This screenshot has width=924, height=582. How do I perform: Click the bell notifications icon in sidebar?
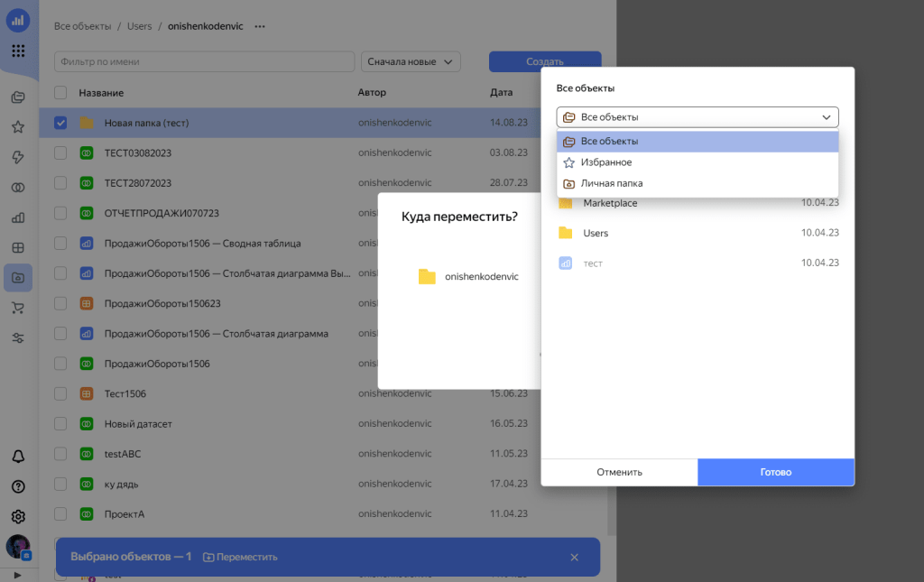(18, 456)
